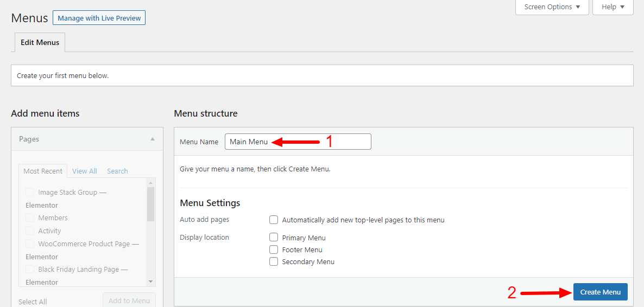Click the Select All link

click(33, 302)
